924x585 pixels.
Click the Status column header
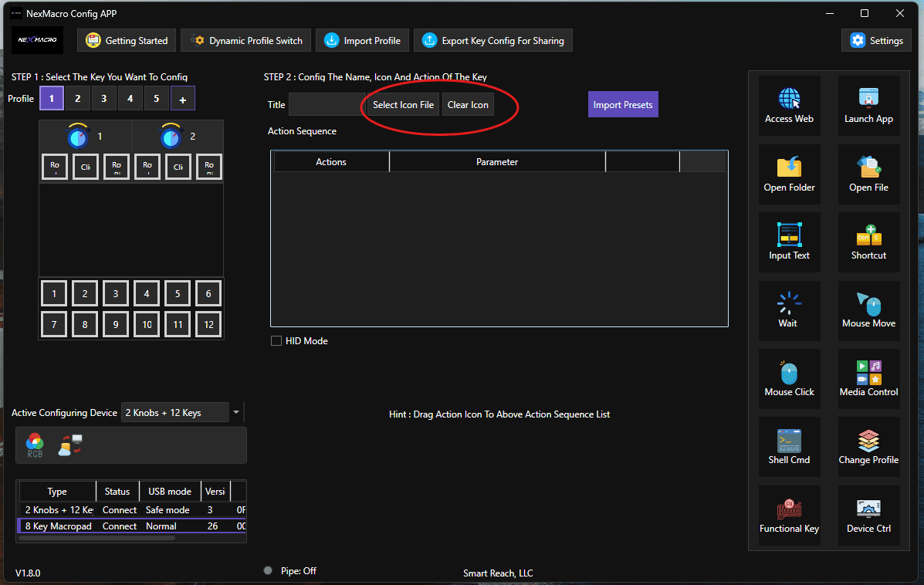(117, 492)
